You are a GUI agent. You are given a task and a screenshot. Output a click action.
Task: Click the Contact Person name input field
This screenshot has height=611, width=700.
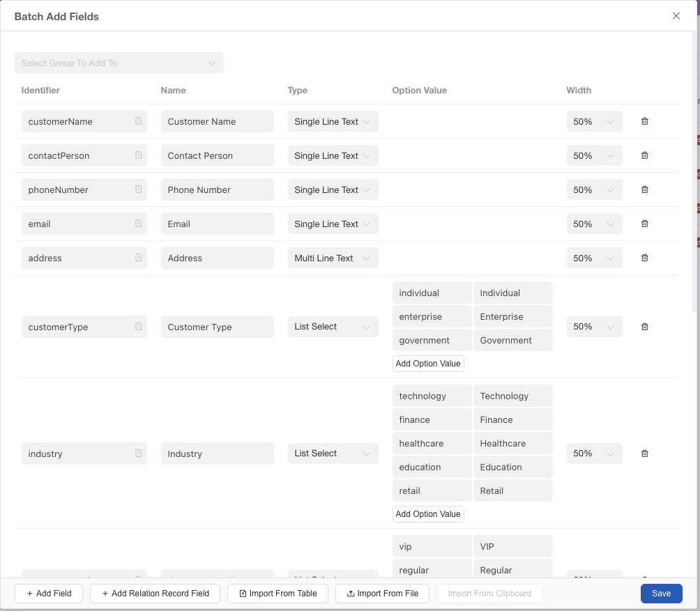(217, 155)
